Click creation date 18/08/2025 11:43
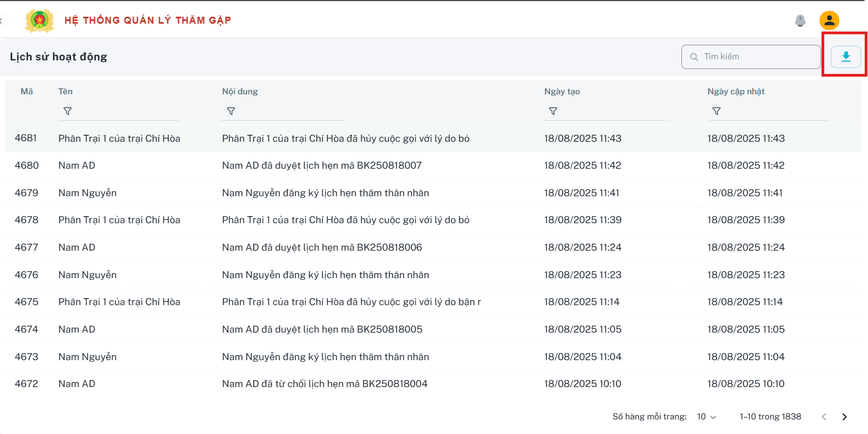Screen dimensions: 868x434 [583, 139]
